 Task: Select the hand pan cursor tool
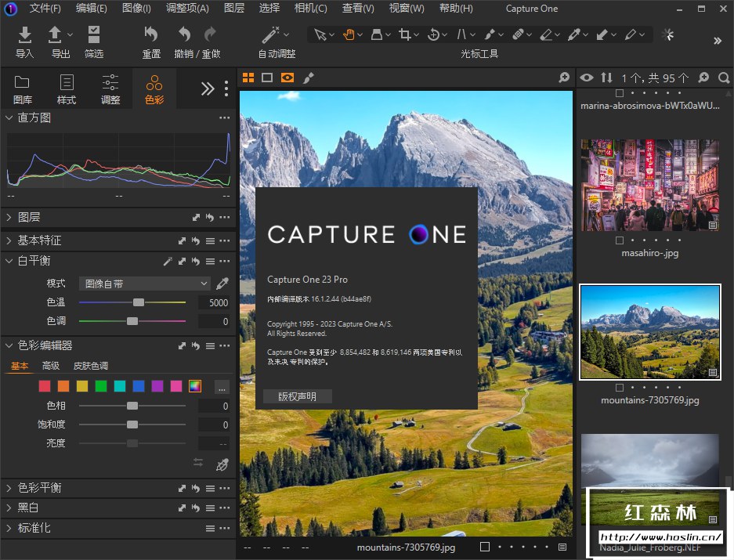(348, 34)
